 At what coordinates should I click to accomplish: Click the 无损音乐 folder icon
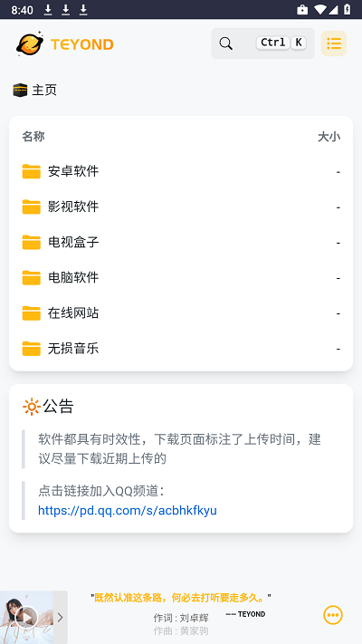[31, 349]
